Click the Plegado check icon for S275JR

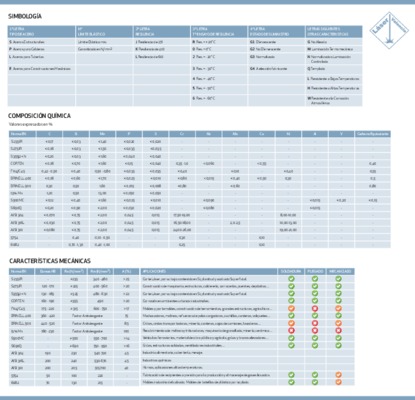pos(315,286)
